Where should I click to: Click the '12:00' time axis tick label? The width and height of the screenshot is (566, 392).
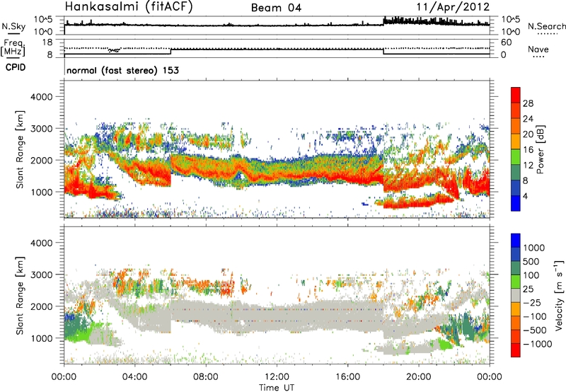[x=277, y=377]
